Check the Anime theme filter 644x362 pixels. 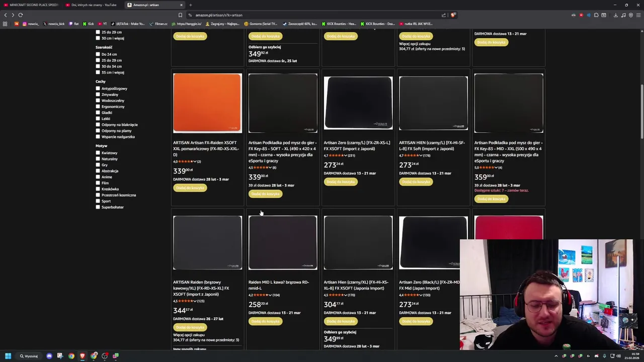(x=98, y=177)
